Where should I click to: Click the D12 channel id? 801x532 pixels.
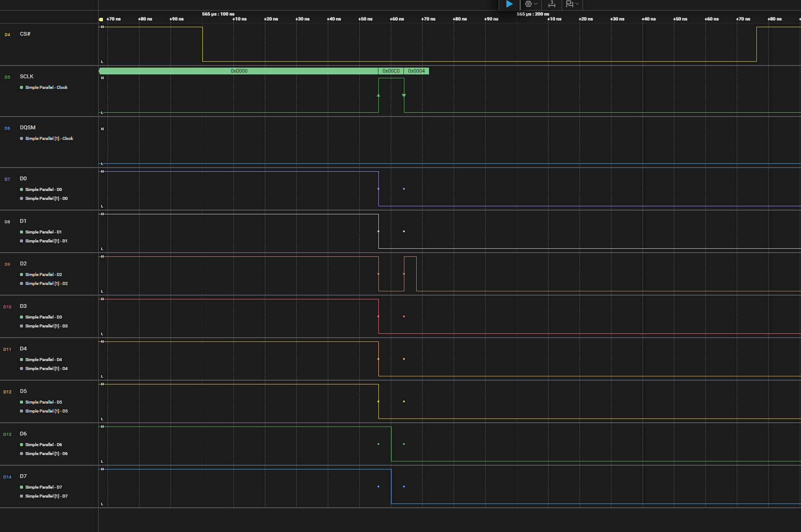click(x=7, y=392)
